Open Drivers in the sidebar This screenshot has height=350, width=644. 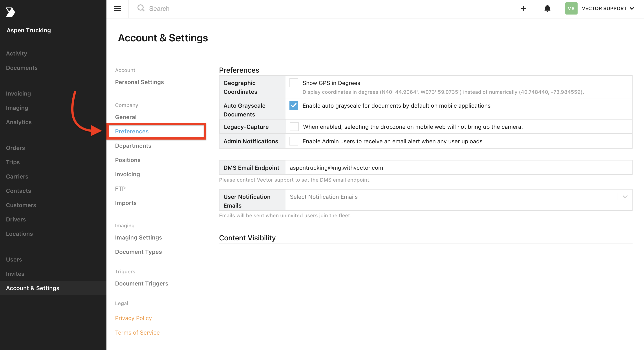point(16,219)
